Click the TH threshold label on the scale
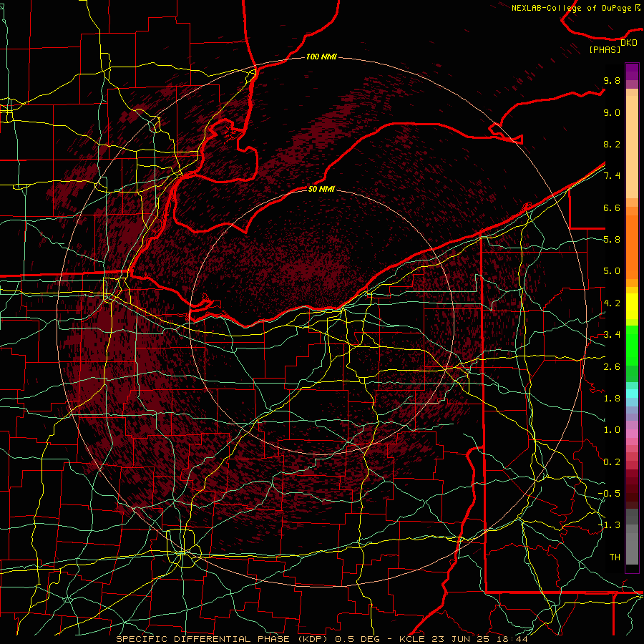 click(x=615, y=557)
